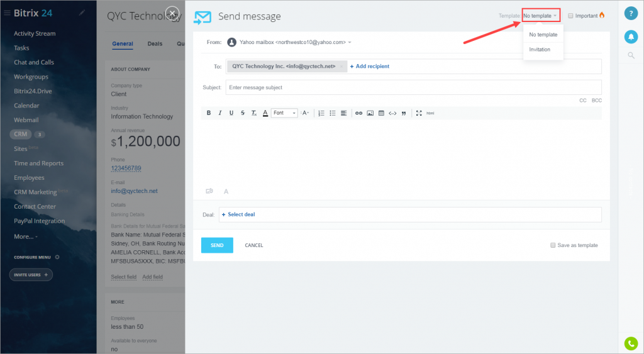644x354 pixels.
Task: Insert a bulleted list
Action: point(332,113)
